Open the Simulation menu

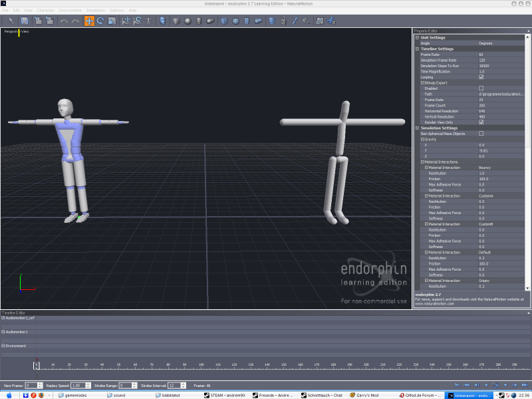click(95, 11)
